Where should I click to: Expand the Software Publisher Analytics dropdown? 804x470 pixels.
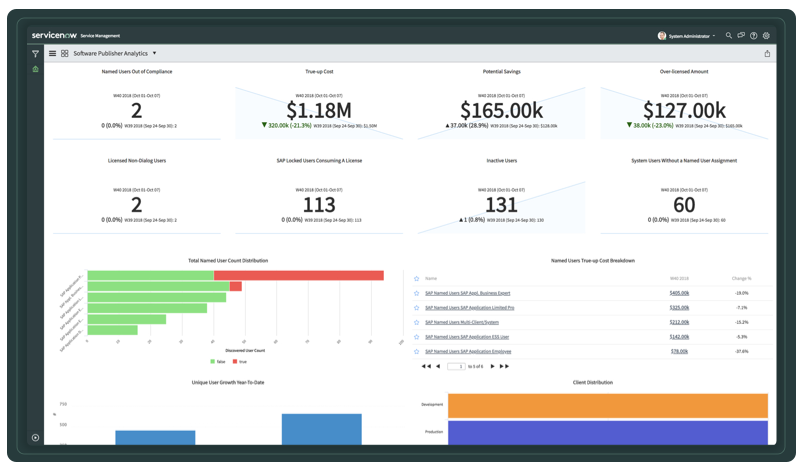[154, 53]
